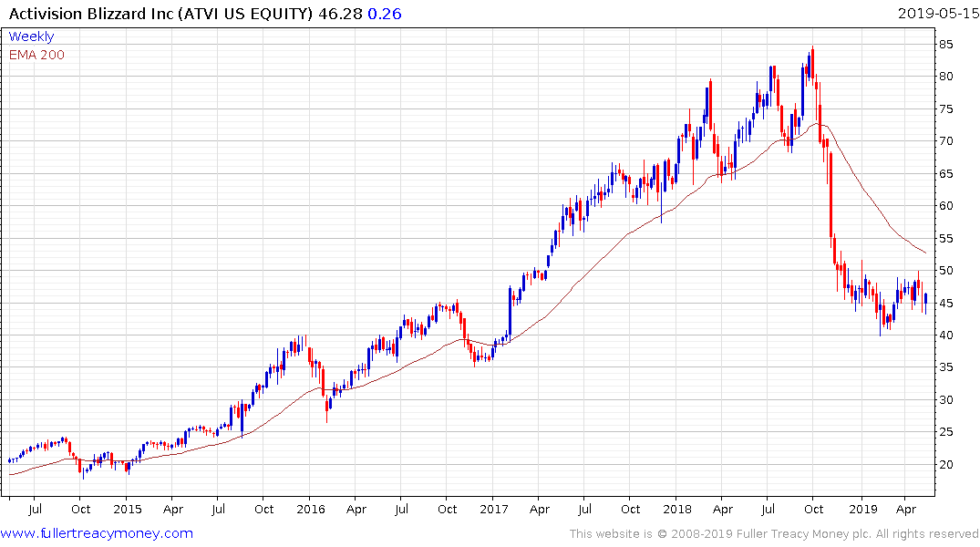The width and height of the screenshot is (980, 547).
Task: Click the 'Apr' label after 2017
Action: point(540,509)
